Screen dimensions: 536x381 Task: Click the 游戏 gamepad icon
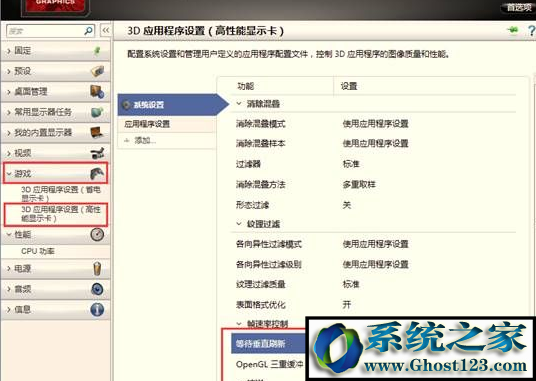click(x=97, y=174)
